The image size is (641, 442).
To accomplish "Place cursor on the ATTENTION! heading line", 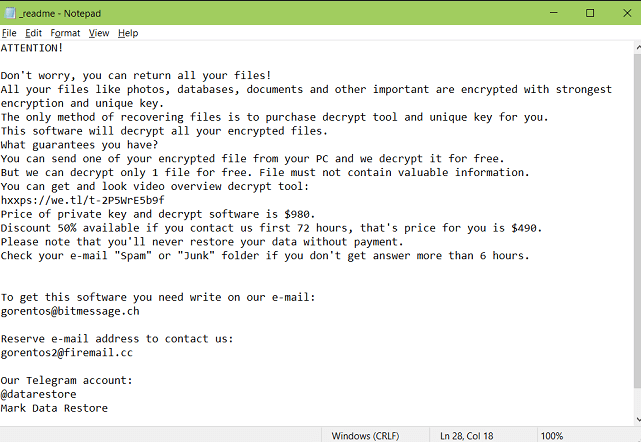I will click(32, 48).
